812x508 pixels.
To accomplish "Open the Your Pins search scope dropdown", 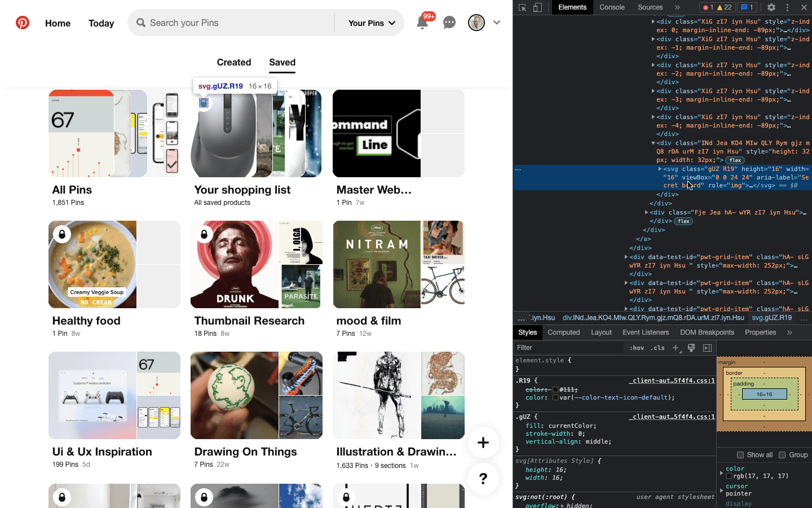I will 372,23.
